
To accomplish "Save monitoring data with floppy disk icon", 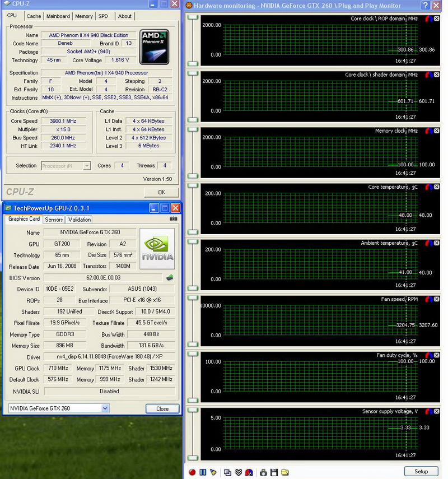I will click(x=274, y=472).
